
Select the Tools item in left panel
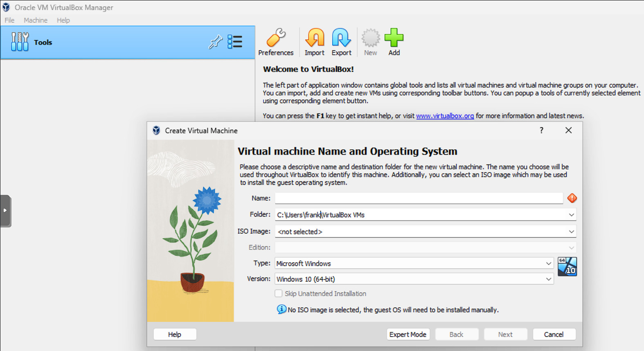(x=128, y=42)
